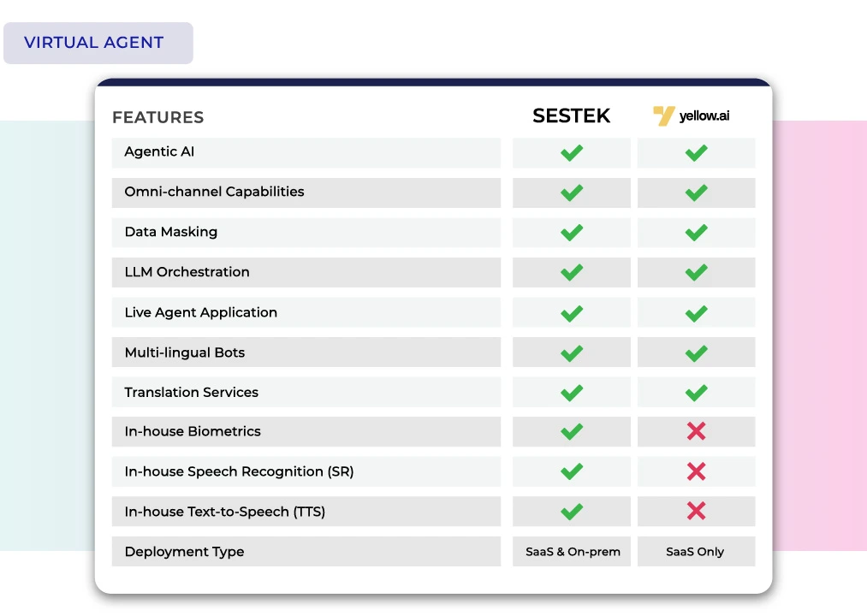Click yellow.ai checkmark for Live Agent Application
The width and height of the screenshot is (867, 616).
[x=696, y=313]
